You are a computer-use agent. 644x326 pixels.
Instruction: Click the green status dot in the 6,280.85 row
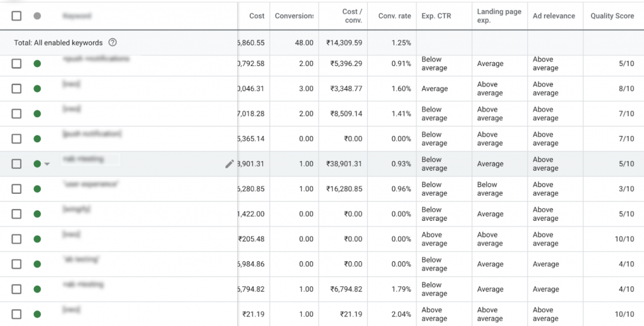37,189
